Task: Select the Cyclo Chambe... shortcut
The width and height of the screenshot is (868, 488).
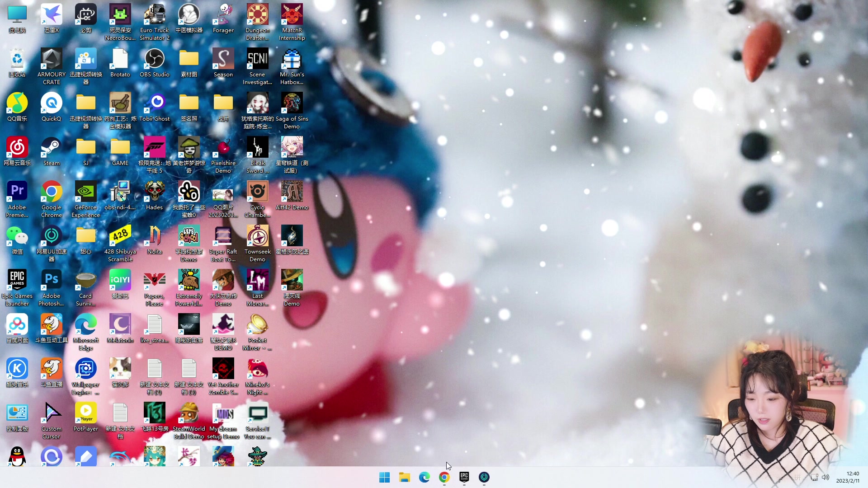Action: [258, 200]
